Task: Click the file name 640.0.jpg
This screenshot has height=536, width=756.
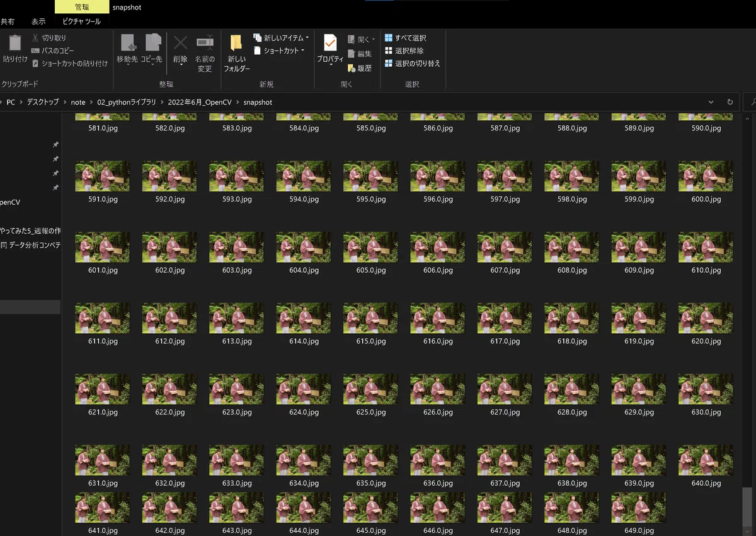Action: tap(706, 484)
